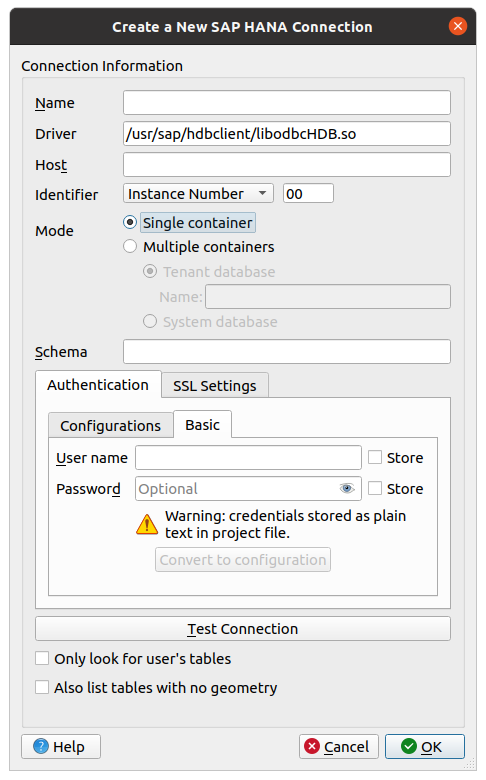Select the Single container mode
Image resolution: width=486 pixels, height=780 pixels.
130,222
